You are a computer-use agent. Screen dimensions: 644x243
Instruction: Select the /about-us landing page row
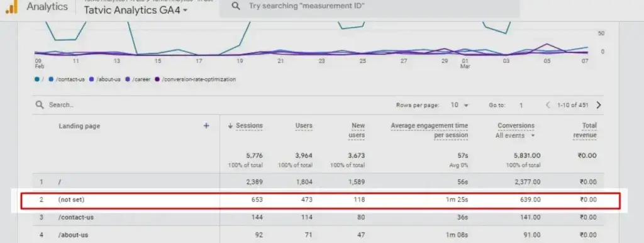318,235
